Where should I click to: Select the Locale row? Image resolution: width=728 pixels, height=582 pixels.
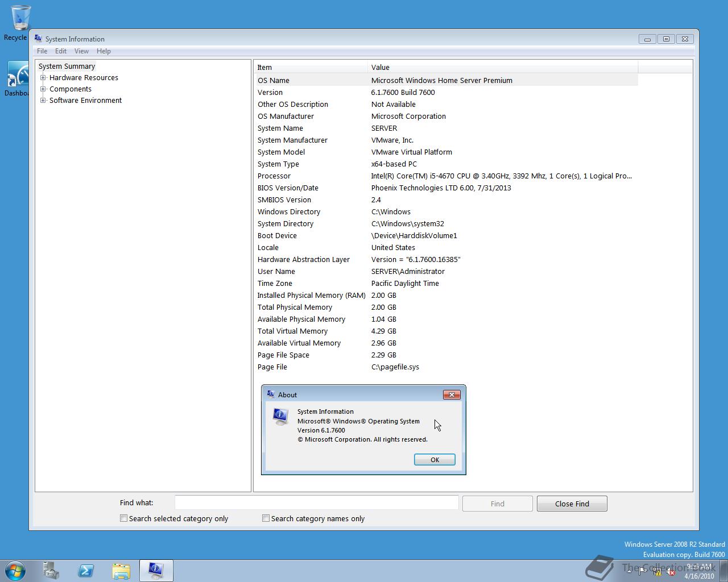pyautogui.click(x=446, y=247)
